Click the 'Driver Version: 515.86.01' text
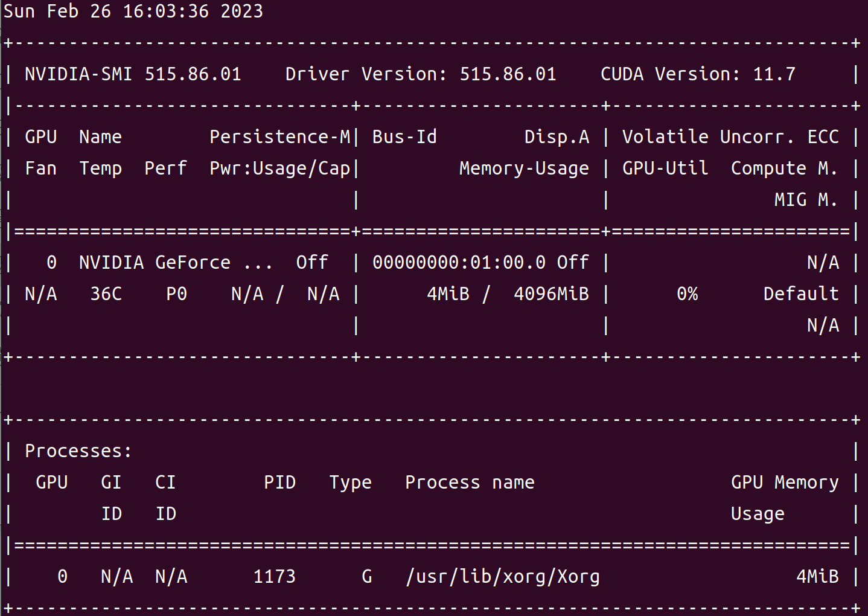Viewport: 868px width, 616px height. coord(421,74)
